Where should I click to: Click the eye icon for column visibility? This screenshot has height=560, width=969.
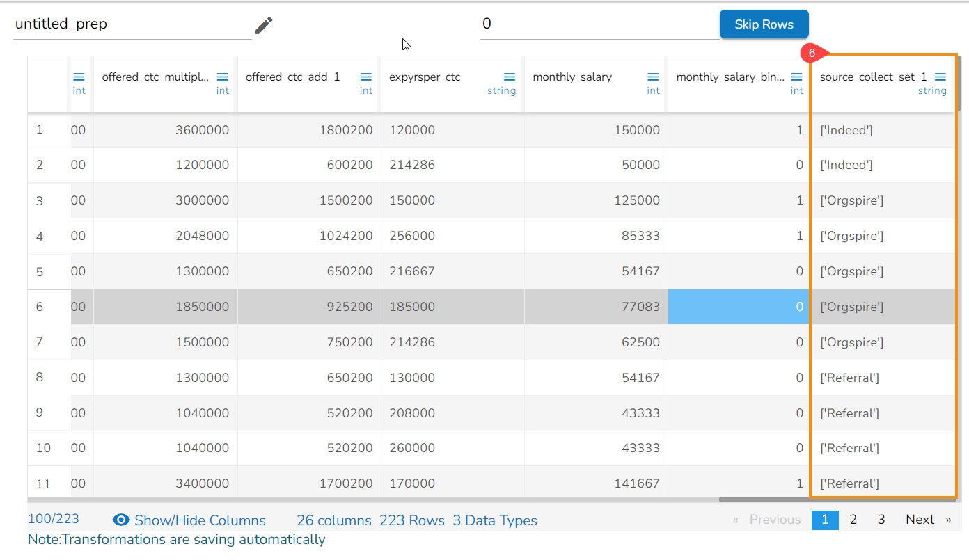point(121,520)
